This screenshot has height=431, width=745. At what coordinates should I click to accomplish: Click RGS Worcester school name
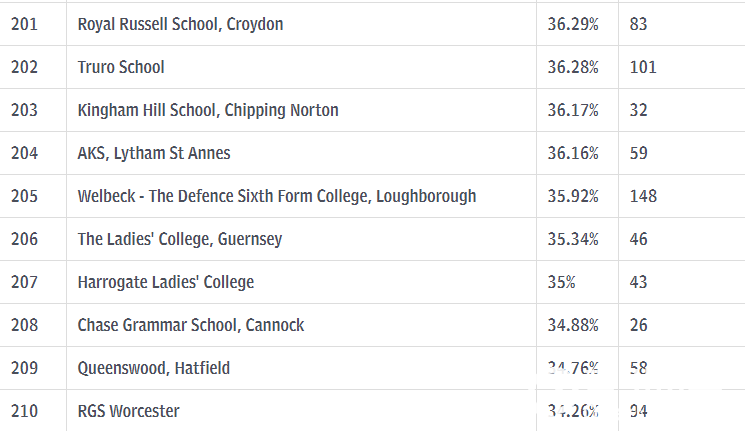pyautogui.click(x=129, y=411)
